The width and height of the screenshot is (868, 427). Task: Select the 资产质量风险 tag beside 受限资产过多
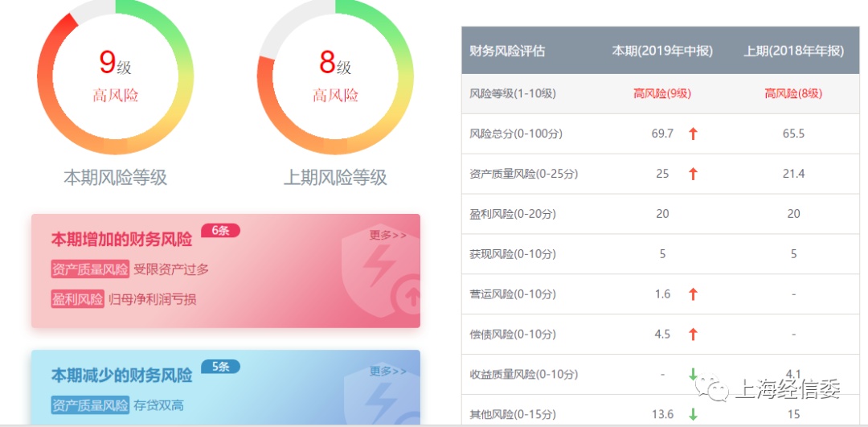pos(90,269)
